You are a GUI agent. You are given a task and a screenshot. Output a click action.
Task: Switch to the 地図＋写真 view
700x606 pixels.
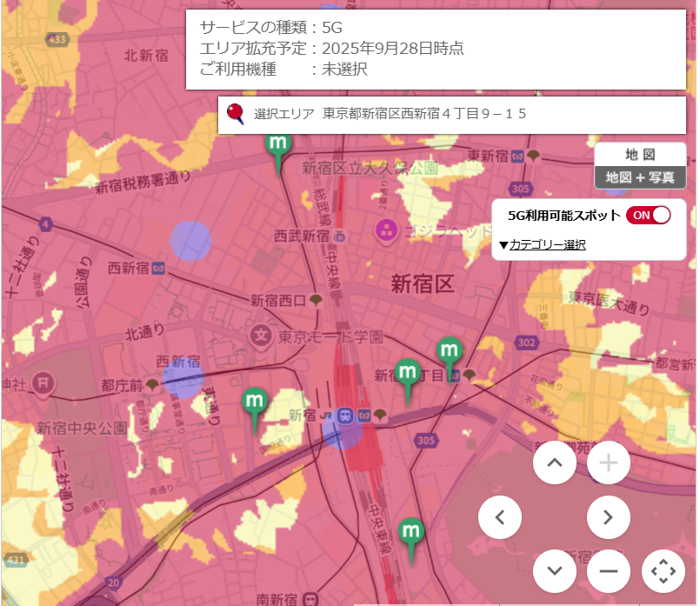click(x=640, y=176)
